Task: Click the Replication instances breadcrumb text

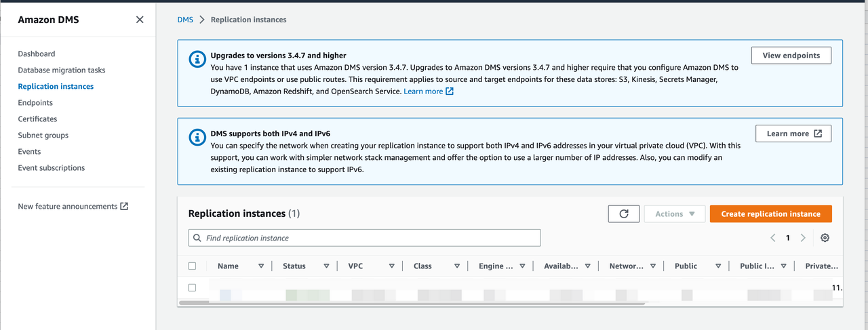Action: click(x=248, y=20)
